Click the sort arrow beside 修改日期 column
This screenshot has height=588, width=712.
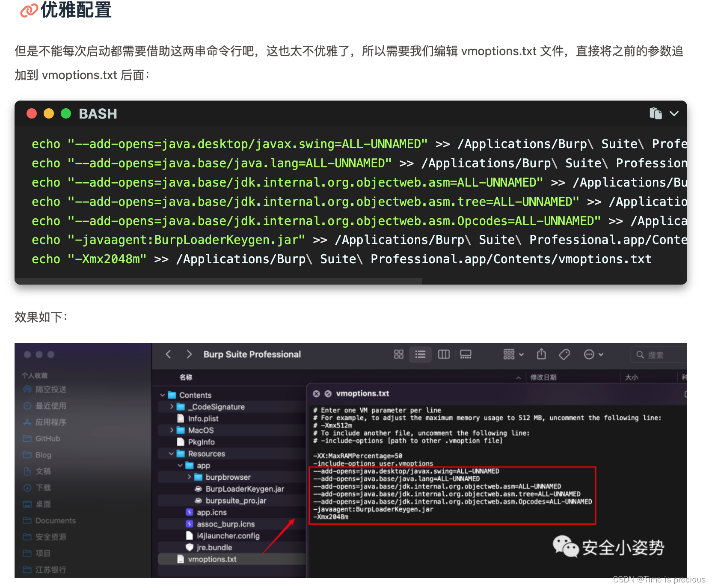pos(519,377)
